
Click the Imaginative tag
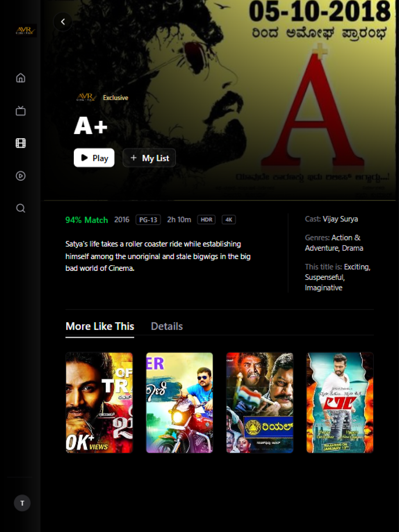(x=323, y=288)
